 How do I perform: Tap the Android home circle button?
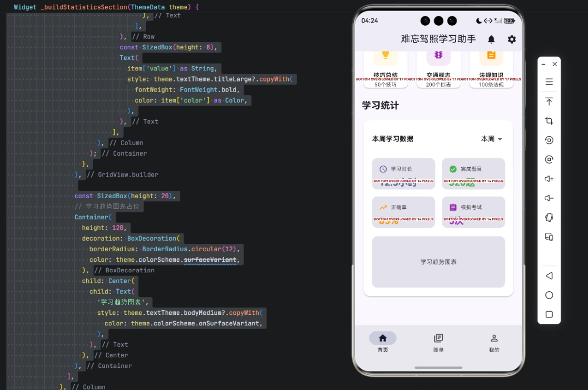[x=549, y=295]
